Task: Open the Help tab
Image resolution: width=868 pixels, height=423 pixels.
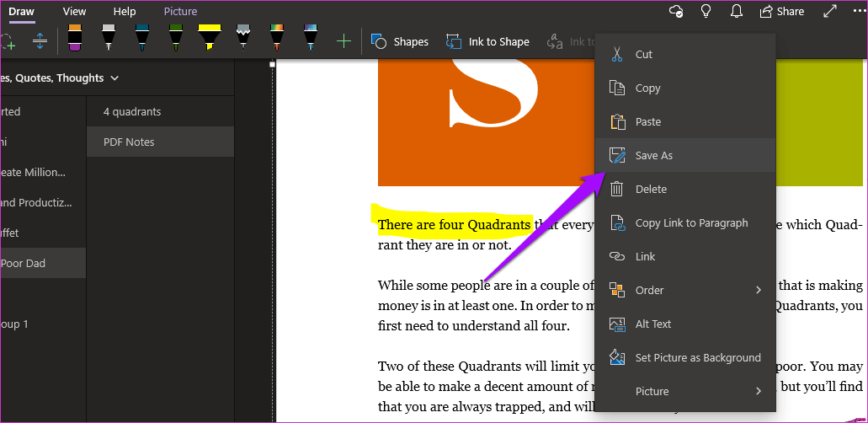Action: coord(125,11)
